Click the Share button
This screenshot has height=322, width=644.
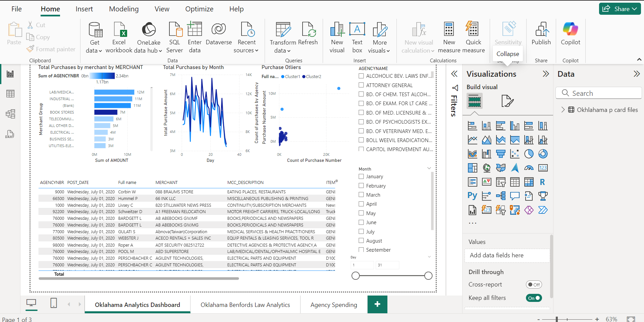tap(620, 9)
